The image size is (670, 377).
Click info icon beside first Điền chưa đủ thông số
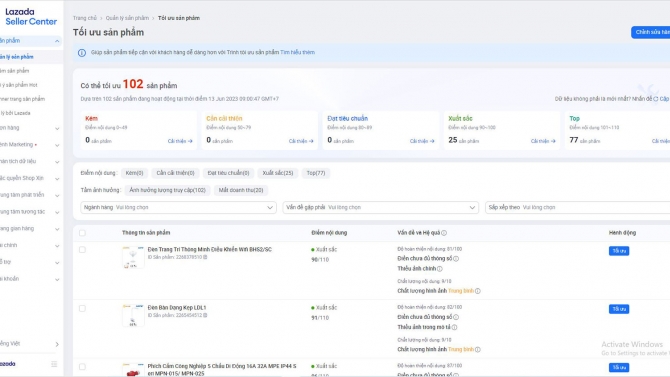point(456,259)
